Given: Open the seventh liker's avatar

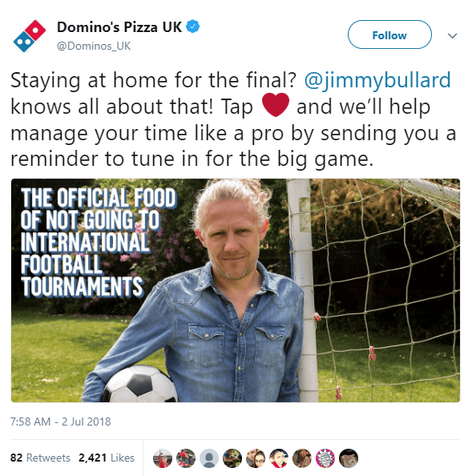Looking at the screenshot, I should point(302,458).
